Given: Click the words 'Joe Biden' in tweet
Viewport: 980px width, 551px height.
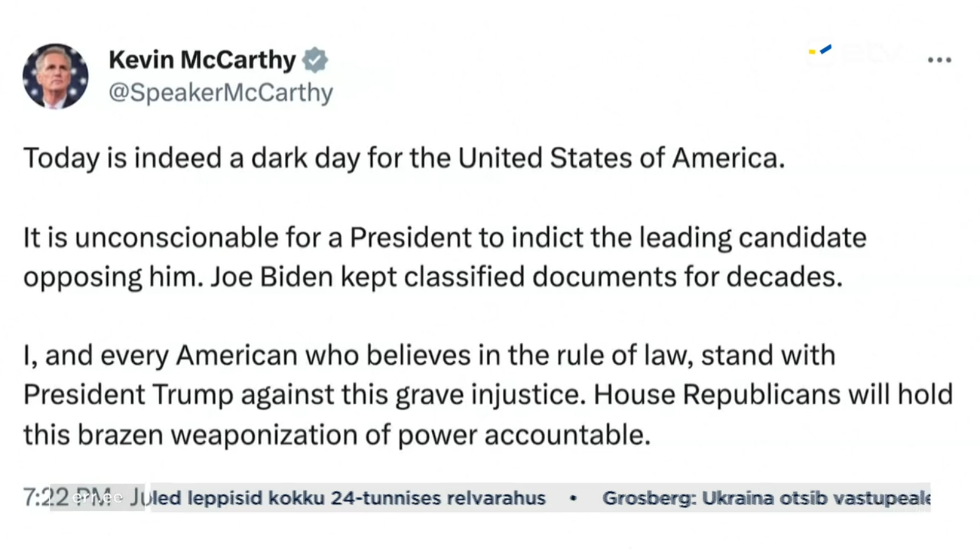Looking at the screenshot, I should 271,277.
